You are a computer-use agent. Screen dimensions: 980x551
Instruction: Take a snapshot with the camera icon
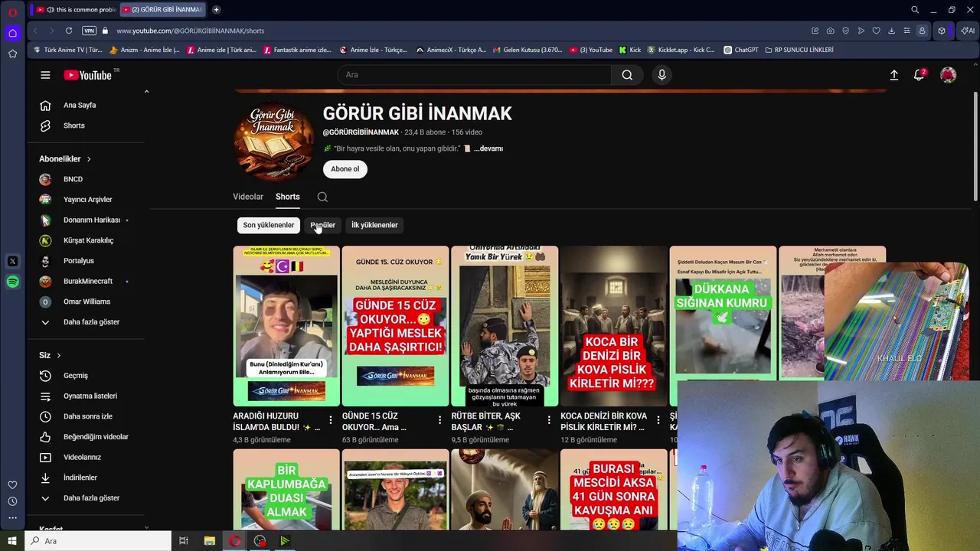coord(831,31)
